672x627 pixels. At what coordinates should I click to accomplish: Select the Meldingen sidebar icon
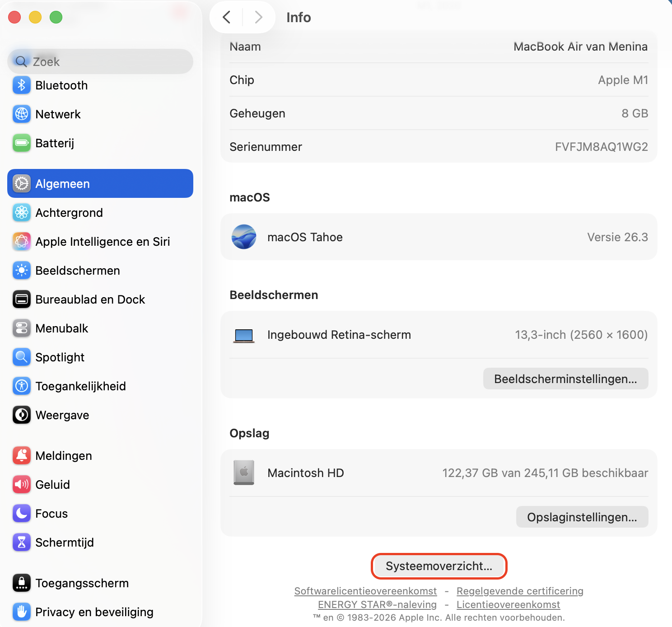[x=21, y=455]
